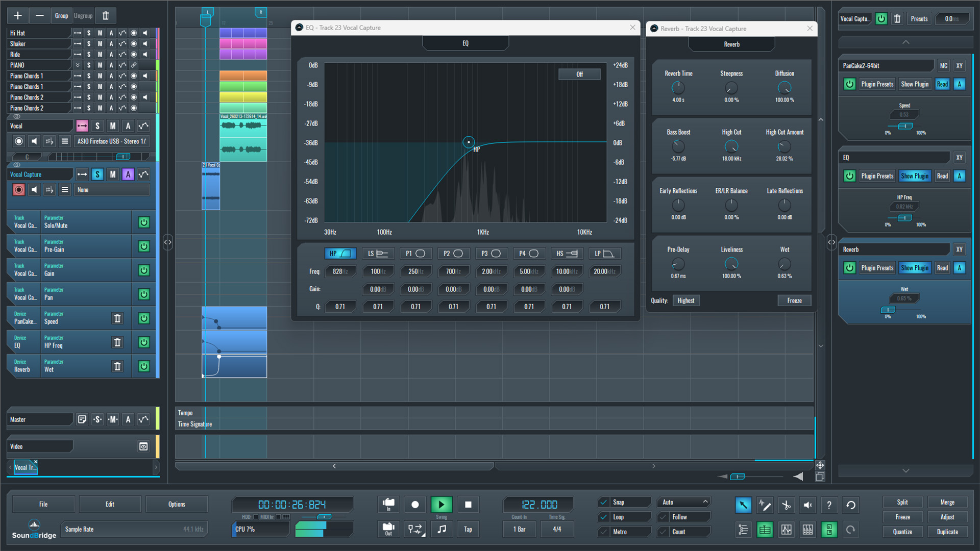Image resolution: width=980 pixels, height=551 pixels.
Task: Click the Merge button
Action: coord(947,502)
